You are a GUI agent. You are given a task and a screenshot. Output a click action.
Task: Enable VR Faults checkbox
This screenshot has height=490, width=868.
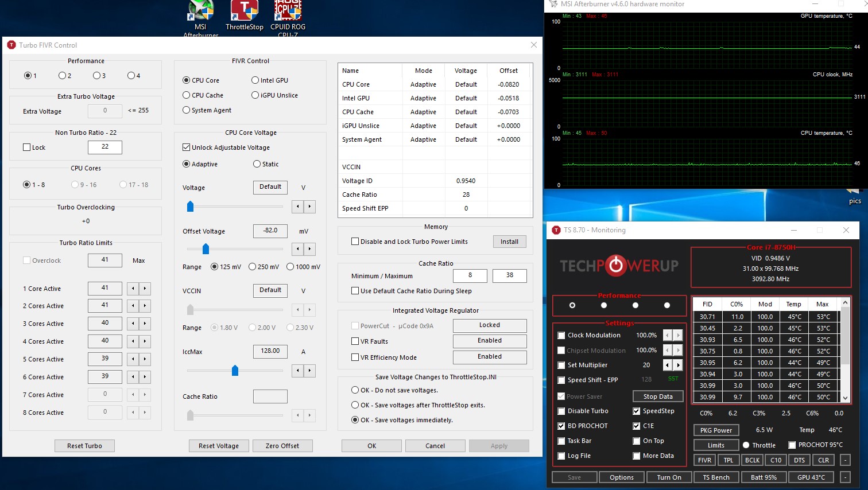point(370,341)
